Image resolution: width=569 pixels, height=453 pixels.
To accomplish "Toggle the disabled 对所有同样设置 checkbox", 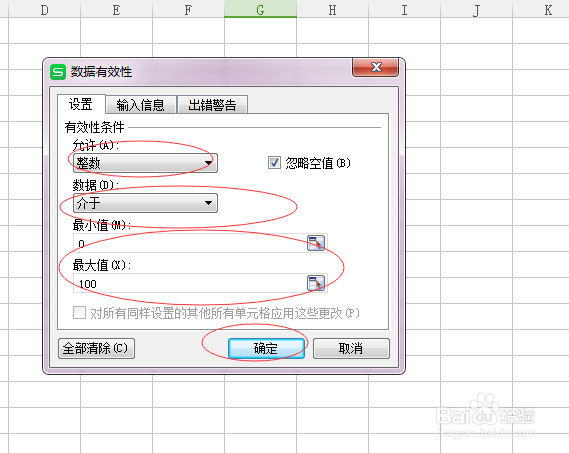I will pos(79,313).
